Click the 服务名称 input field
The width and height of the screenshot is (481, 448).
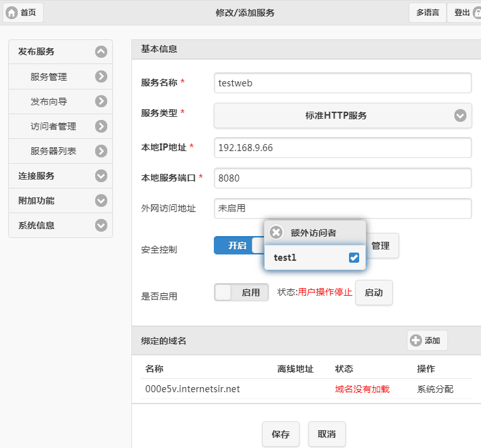[x=343, y=82]
